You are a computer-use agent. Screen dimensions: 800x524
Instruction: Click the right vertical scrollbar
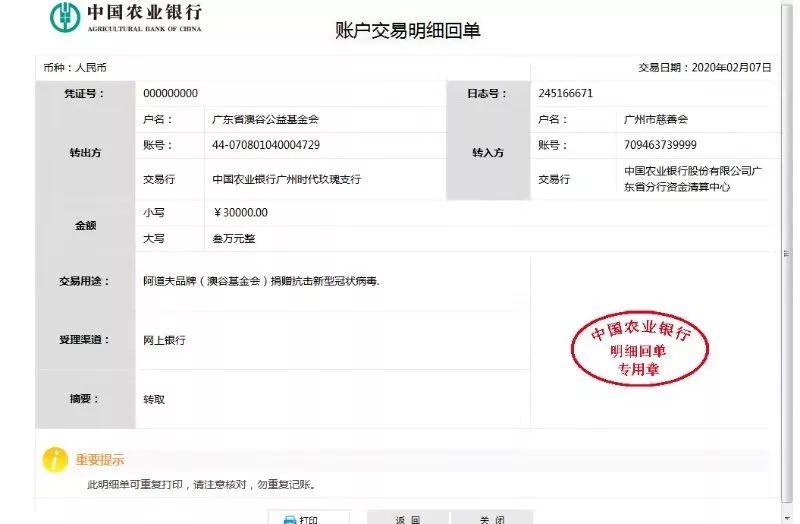tap(786, 255)
